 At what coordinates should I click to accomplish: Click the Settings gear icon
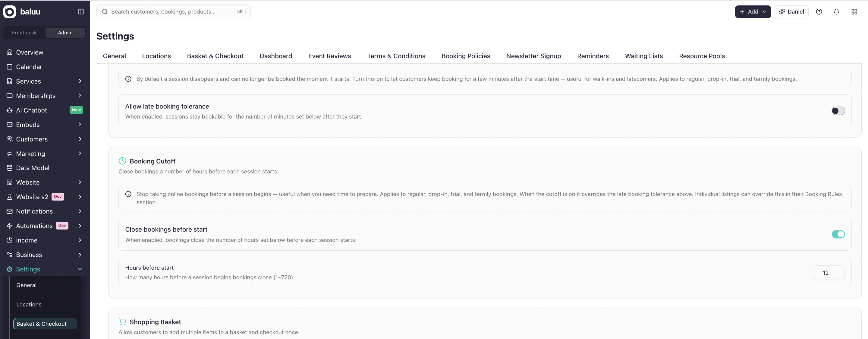[x=9, y=269]
